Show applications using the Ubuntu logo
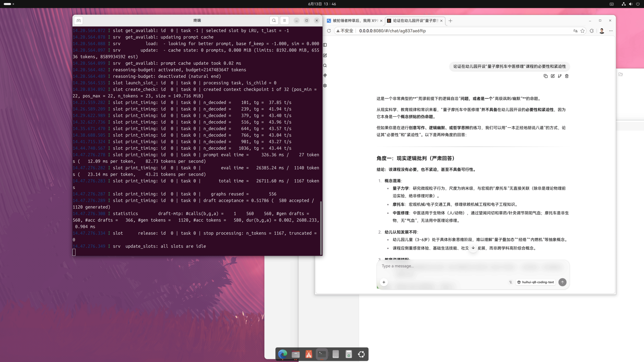Viewport: 644px width, 362px height. click(362, 354)
